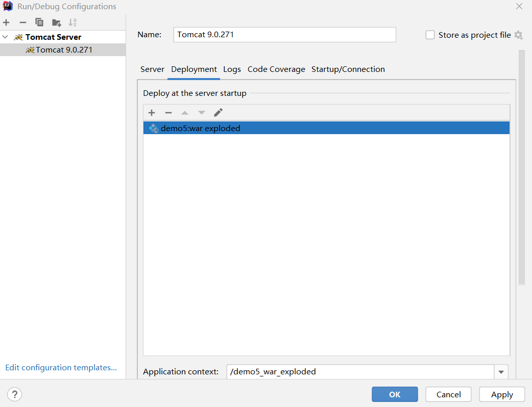
Task: Click the Application context text field
Action: pyautogui.click(x=360, y=372)
